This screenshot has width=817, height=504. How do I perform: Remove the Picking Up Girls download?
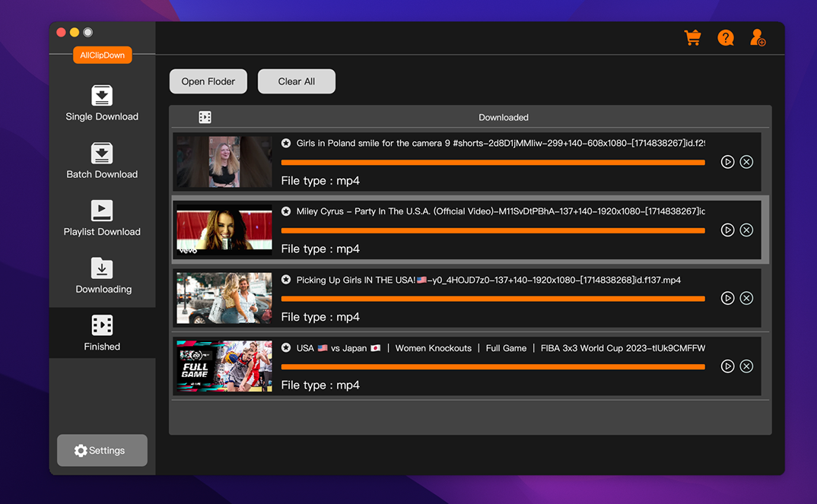click(747, 298)
